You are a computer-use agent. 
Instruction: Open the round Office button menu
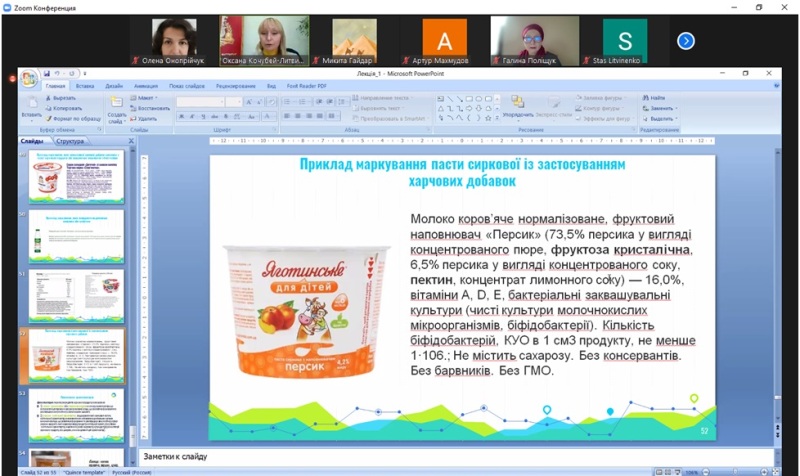[29, 79]
